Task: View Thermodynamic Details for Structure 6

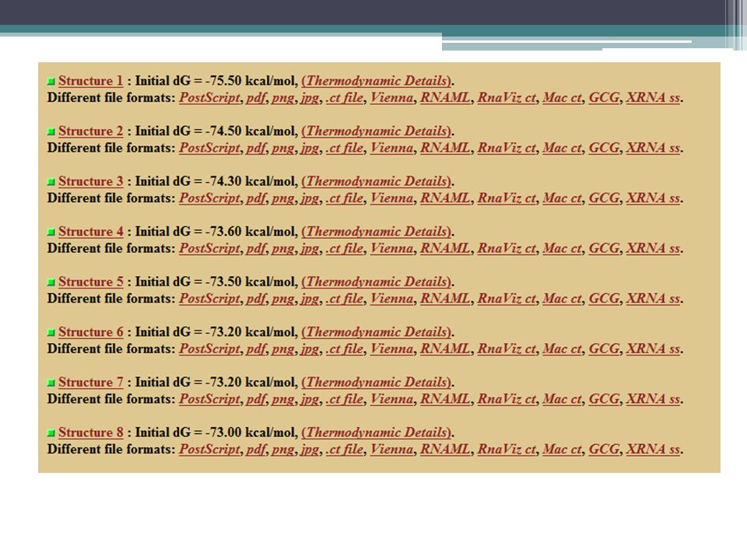Action: (x=377, y=332)
